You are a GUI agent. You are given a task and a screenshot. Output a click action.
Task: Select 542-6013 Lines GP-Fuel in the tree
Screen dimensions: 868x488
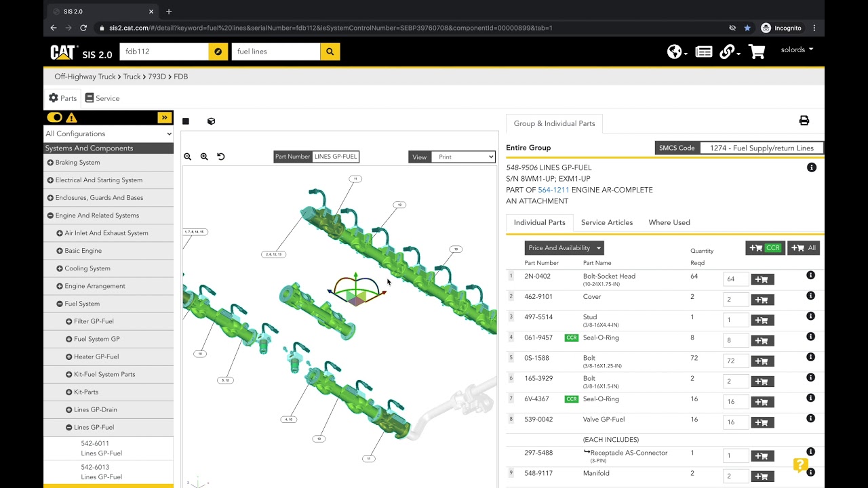tap(102, 472)
